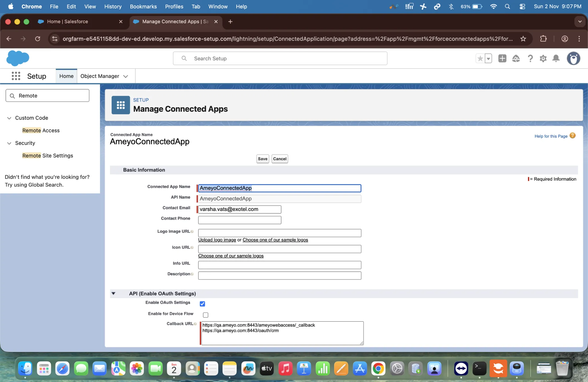
Task: Open Trailhead guidance center icon
Action: [516, 59]
